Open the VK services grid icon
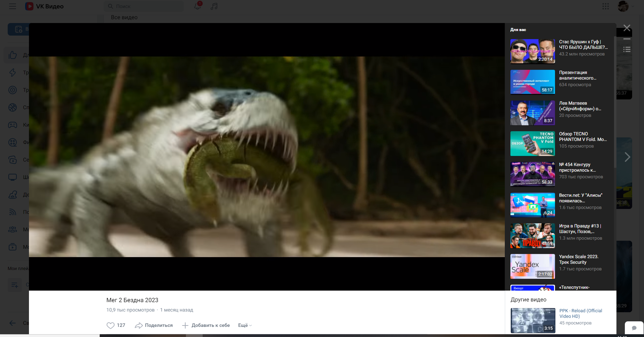Viewport: 644px width, 337px height. coord(606,6)
